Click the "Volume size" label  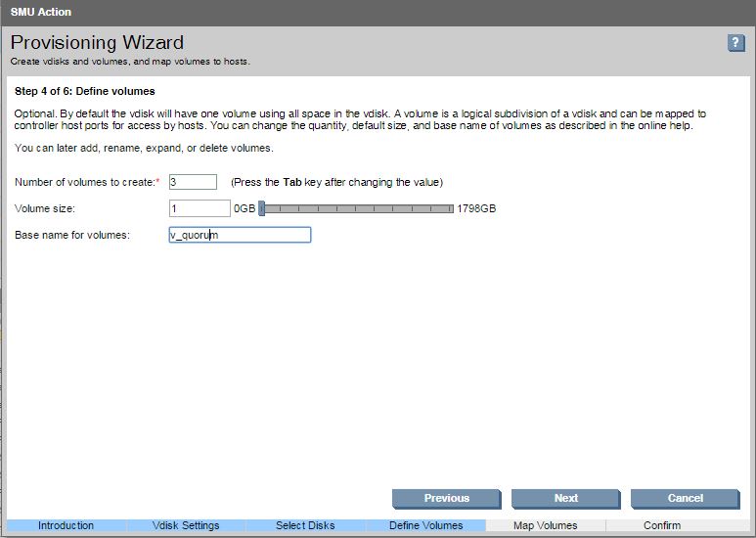pos(45,208)
